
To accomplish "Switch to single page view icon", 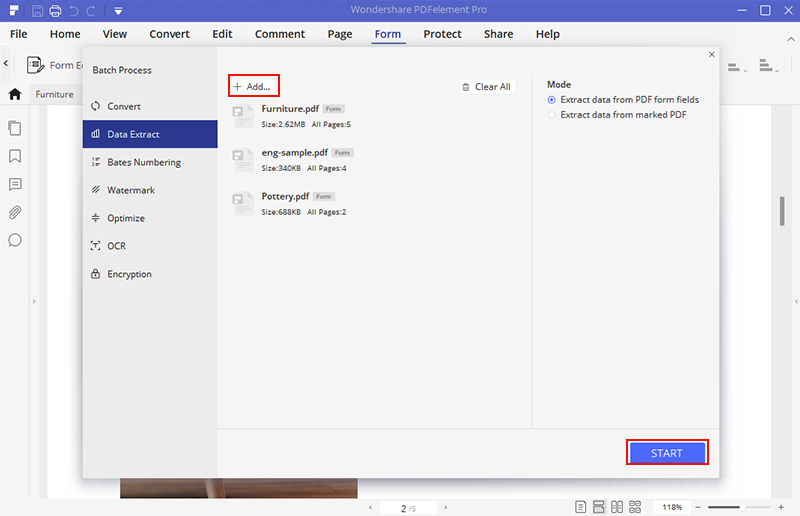I will pos(580,507).
